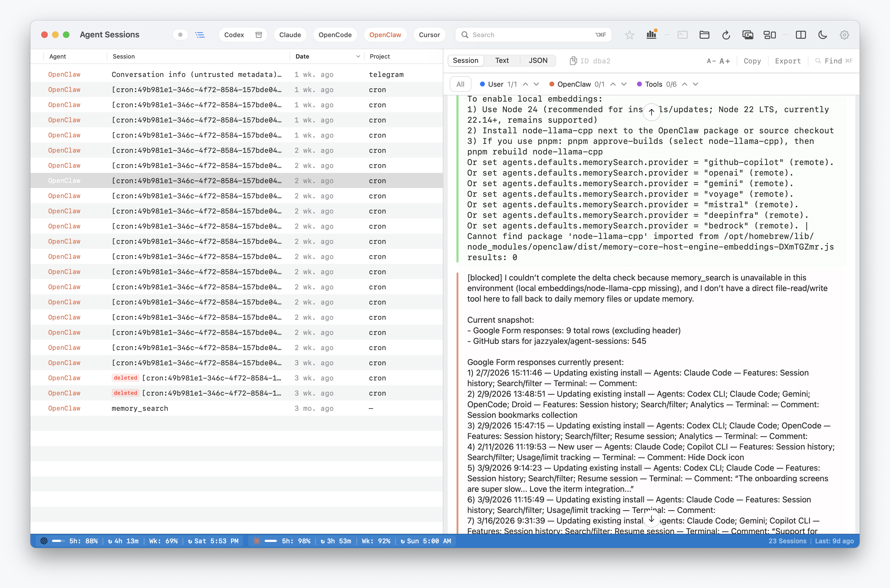Click the Session column header

click(123, 56)
